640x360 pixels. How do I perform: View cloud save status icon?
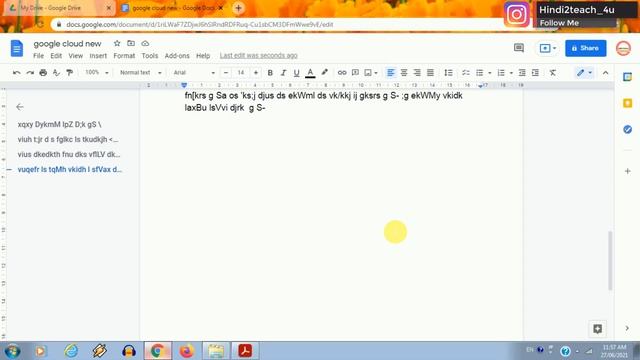point(145,43)
